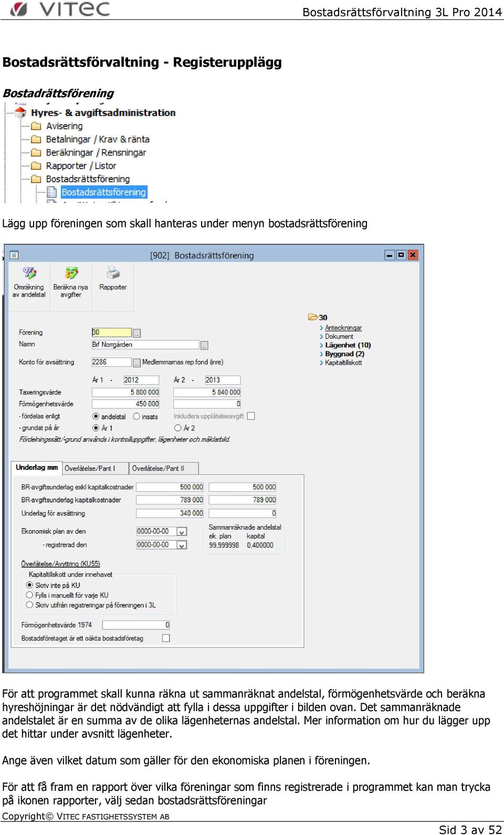
Task: Click the Förening number input field
Action: point(112,333)
